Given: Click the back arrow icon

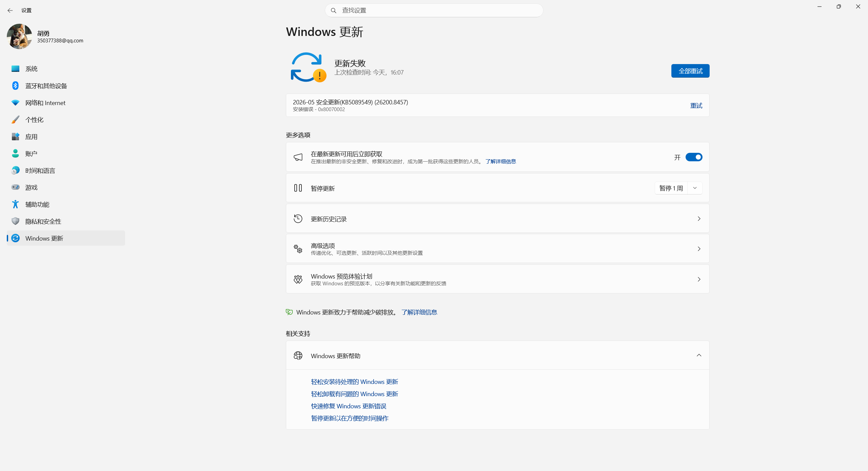Looking at the screenshot, I should (10, 11).
